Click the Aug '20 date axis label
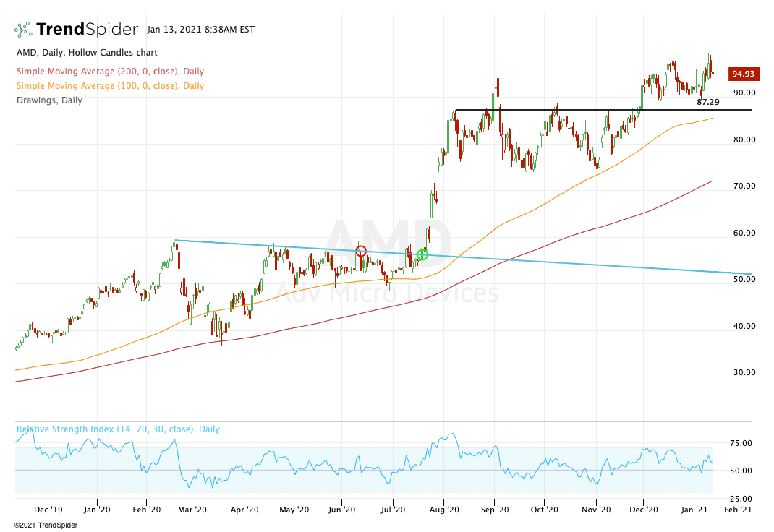774x532 pixels. pos(443,510)
